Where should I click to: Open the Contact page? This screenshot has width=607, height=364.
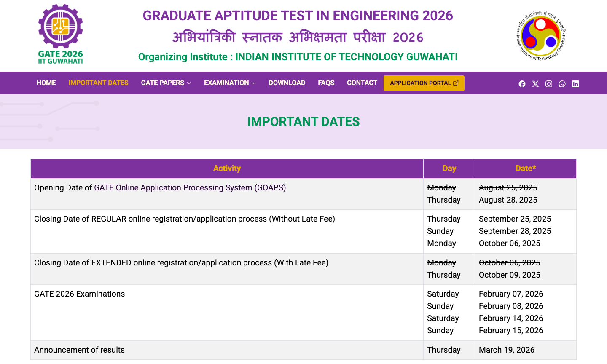pos(362,83)
